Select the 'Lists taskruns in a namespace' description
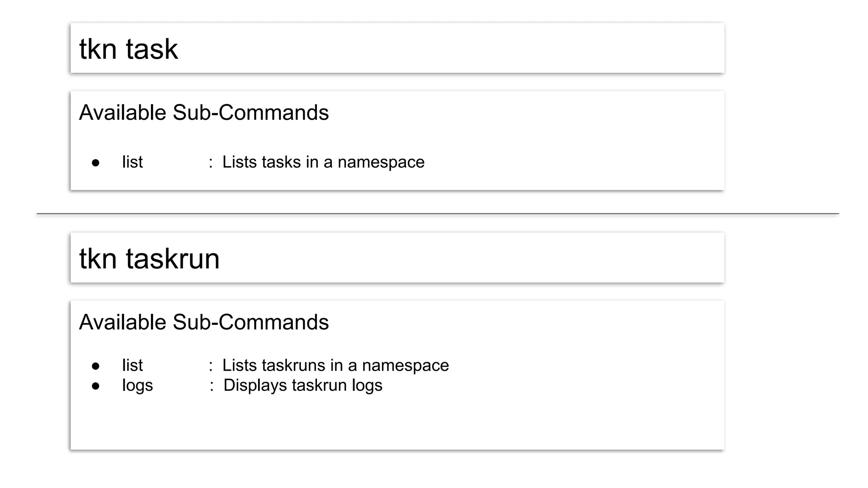868x488 pixels. (x=335, y=366)
